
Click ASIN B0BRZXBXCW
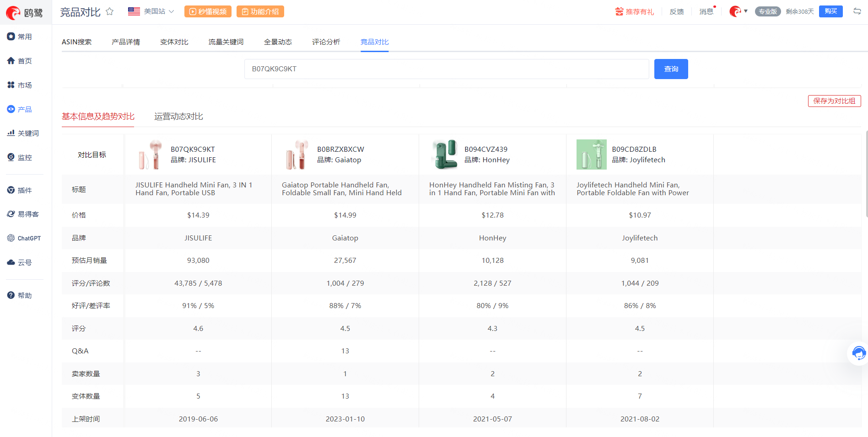(x=340, y=149)
